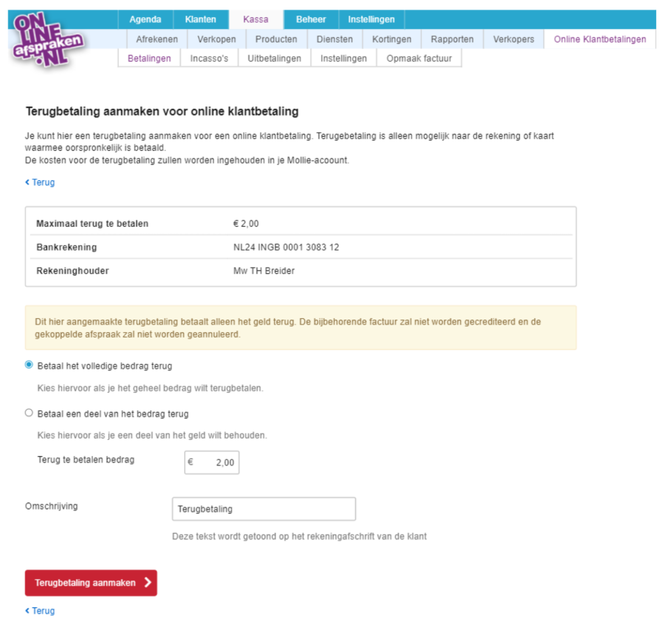Select 'Betaal het volledige bedrag terug' radio
This screenshot has width=672, height=622.
29,365
